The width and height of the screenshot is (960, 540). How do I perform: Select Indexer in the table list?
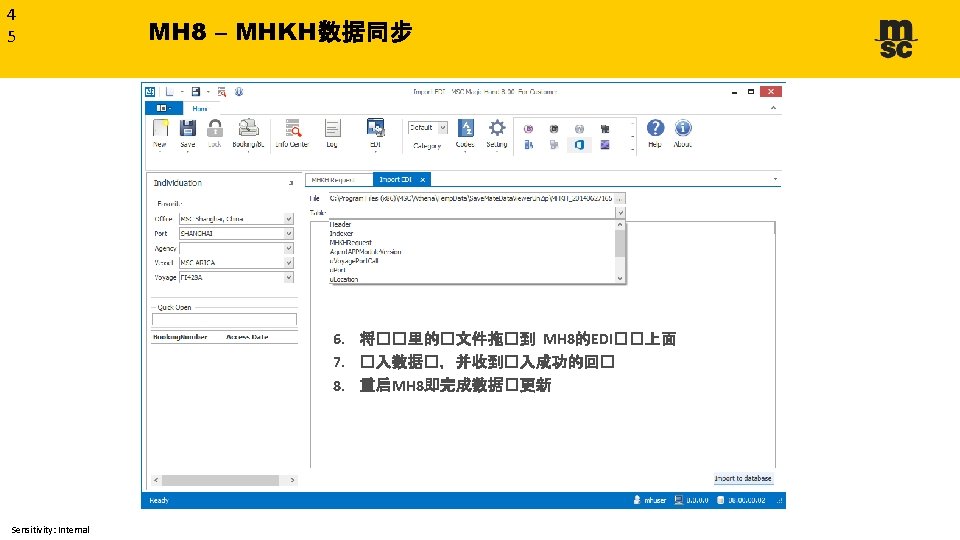click(341, 233)
